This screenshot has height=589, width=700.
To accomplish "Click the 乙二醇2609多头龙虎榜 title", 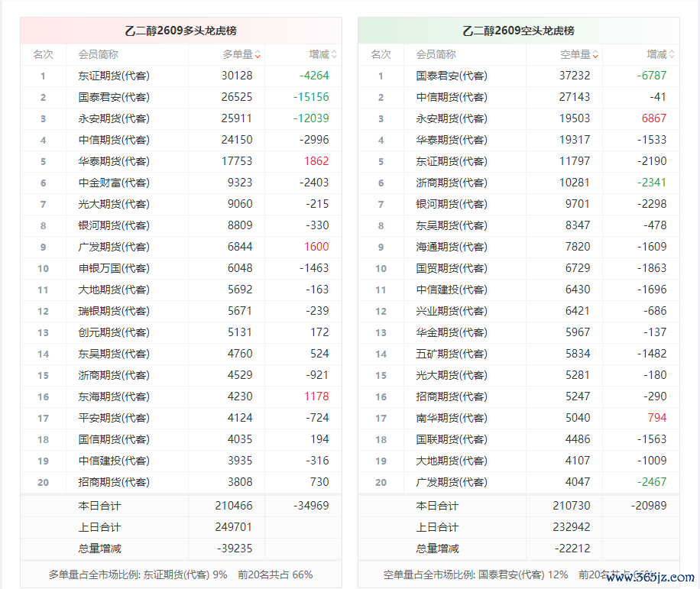I will (x=181, y=31).
